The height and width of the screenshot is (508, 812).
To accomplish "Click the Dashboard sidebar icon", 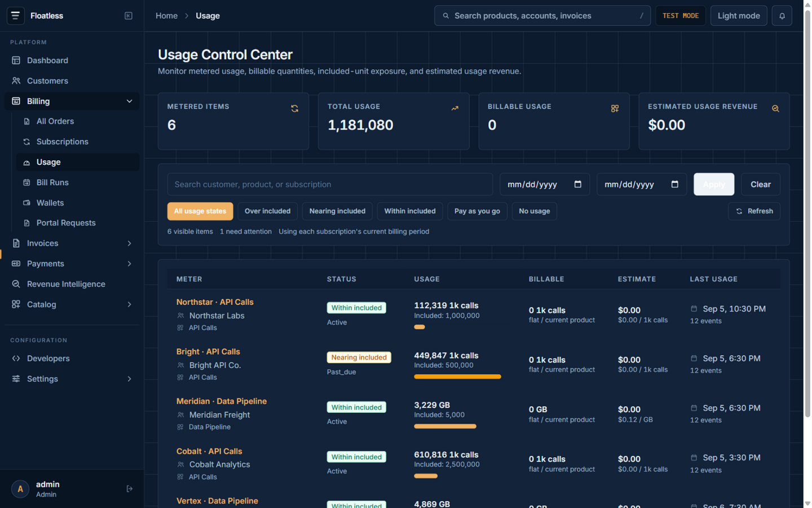I will 16,60.
